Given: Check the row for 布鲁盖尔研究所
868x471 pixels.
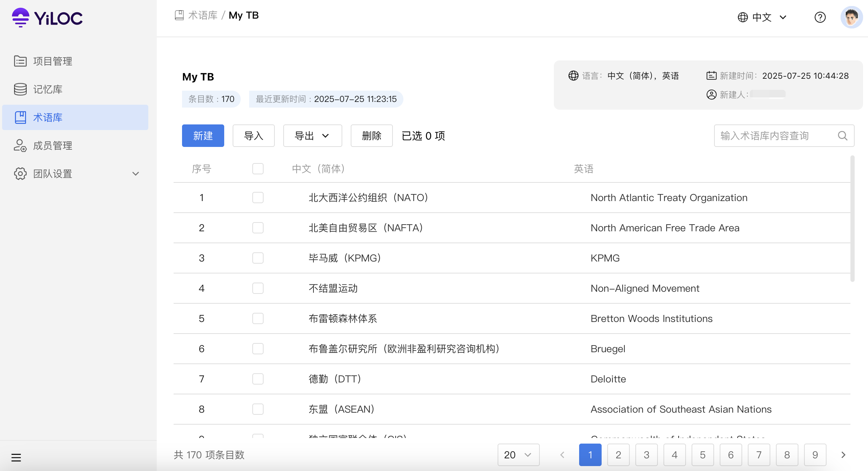Looking at the screenshot, I should (x=258, y=349).
